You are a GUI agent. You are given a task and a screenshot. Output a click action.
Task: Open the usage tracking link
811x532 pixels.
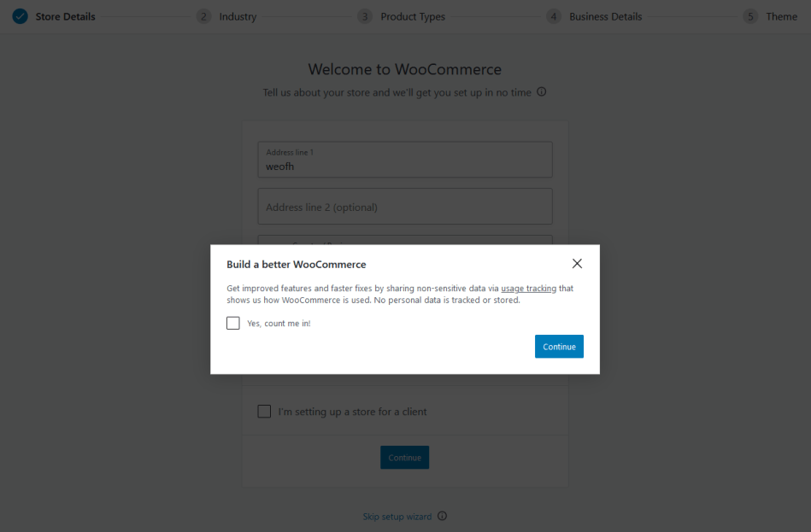pos(529,289)
